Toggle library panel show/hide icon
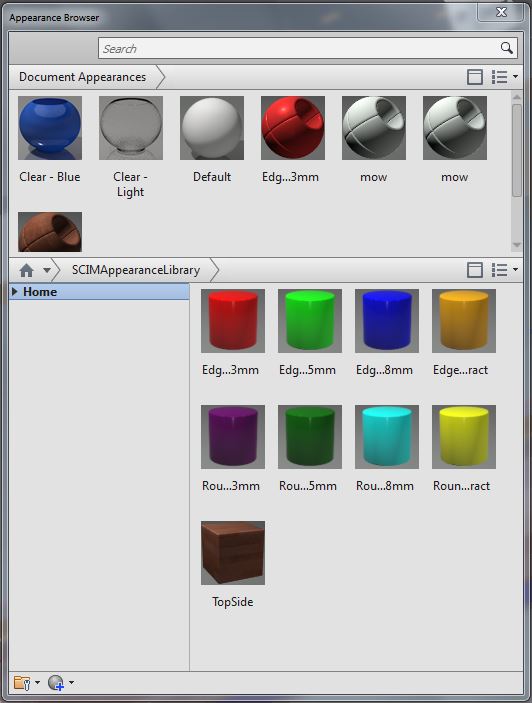The image size is (532, 703). click(x=475, y=270)
